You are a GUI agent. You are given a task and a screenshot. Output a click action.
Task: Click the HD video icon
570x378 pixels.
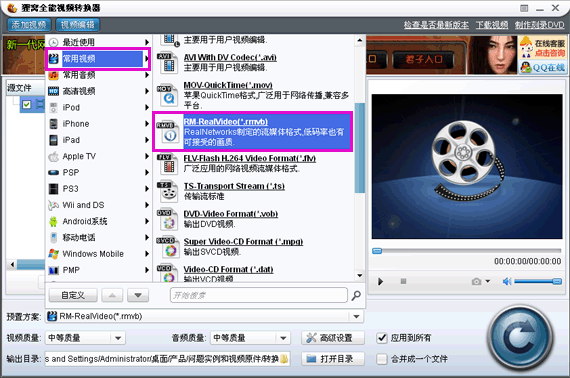click(x=53, y=91)
